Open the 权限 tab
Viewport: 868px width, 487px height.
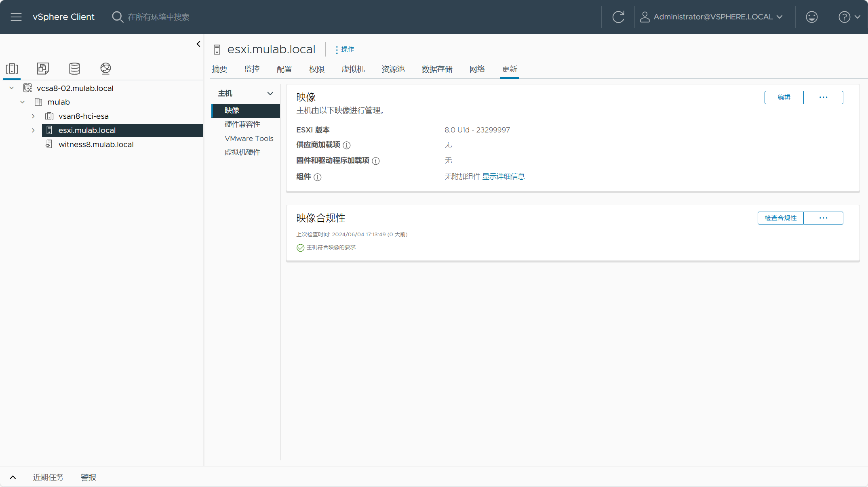(317, 69)
